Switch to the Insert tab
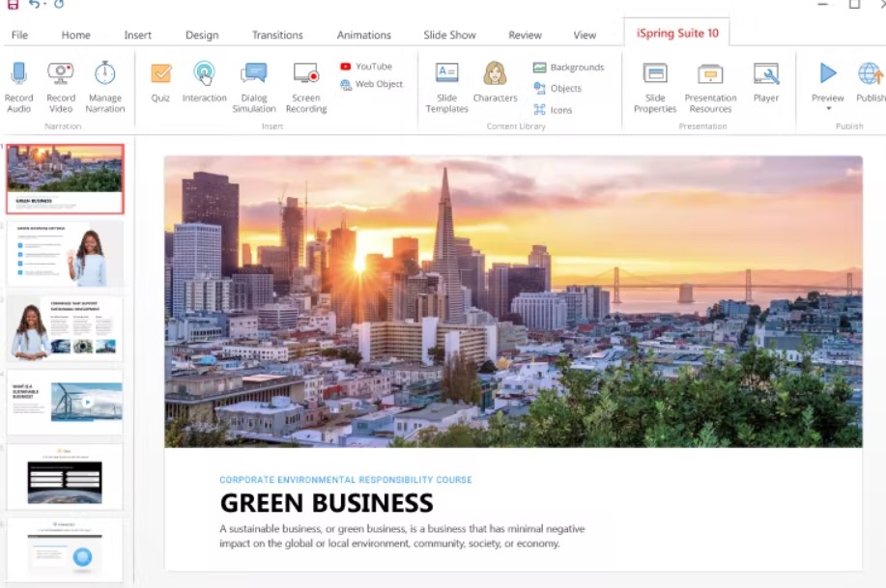This screenshot has height=588, width=886. pyautogui.click(x=137, y=35)
